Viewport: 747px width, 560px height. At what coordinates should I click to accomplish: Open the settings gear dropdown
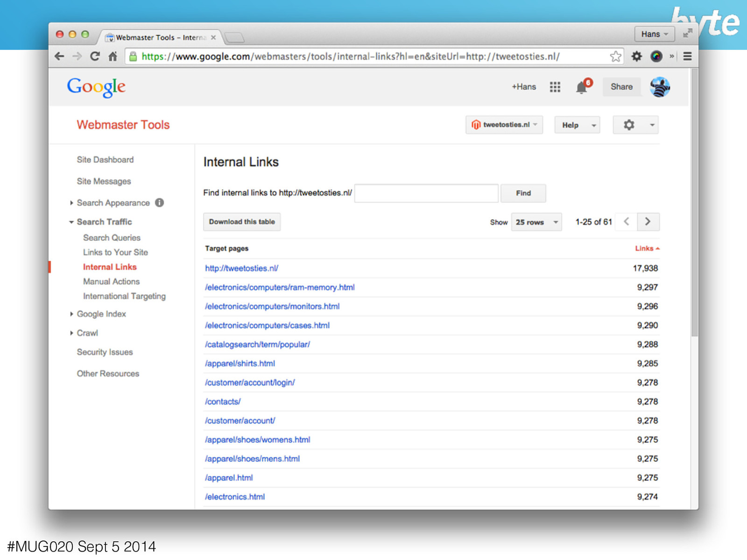[635, 125]
